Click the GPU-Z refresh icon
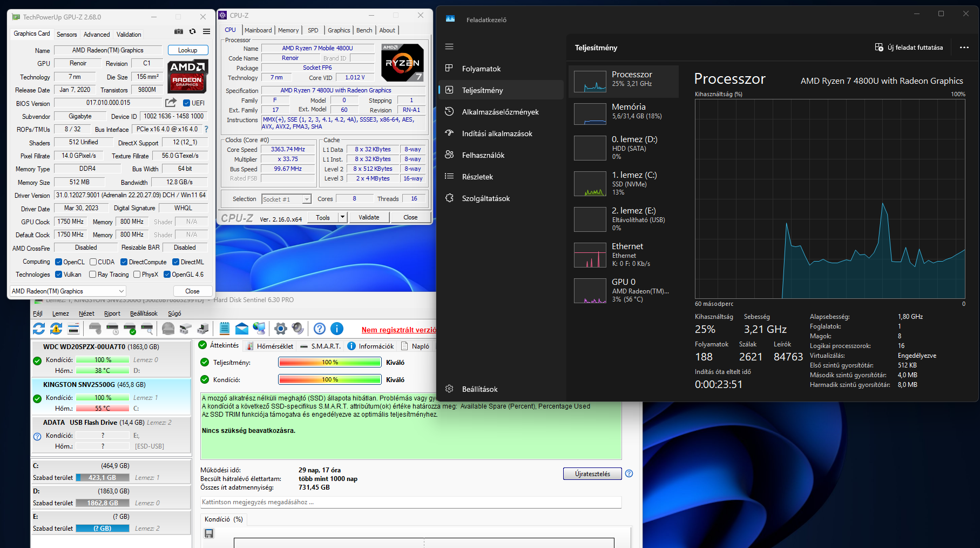This screenshot has height=548, width=980. tap(192, 31)
